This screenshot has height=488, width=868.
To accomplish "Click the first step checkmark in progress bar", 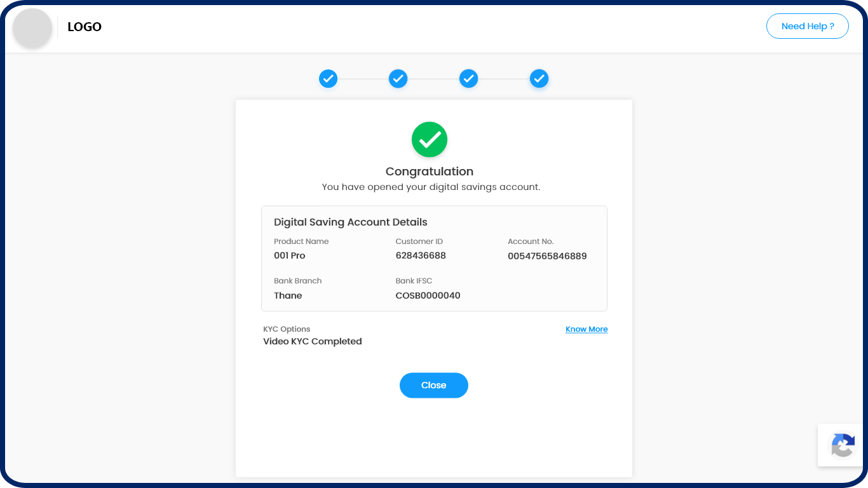I will click(x=328, y=79).
